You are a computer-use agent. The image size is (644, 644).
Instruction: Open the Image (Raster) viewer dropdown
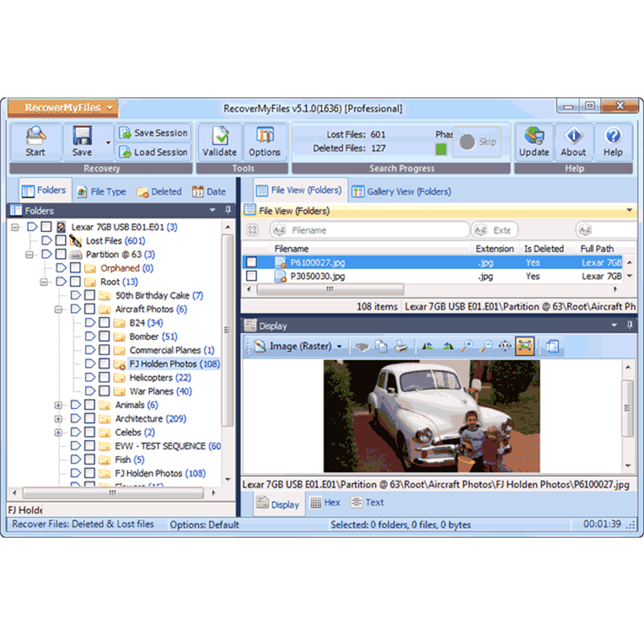click(x=339, y=347)
